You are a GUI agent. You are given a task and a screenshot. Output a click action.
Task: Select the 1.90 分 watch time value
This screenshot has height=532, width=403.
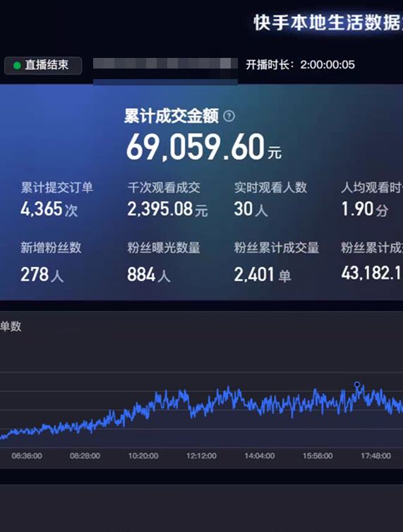365,209
